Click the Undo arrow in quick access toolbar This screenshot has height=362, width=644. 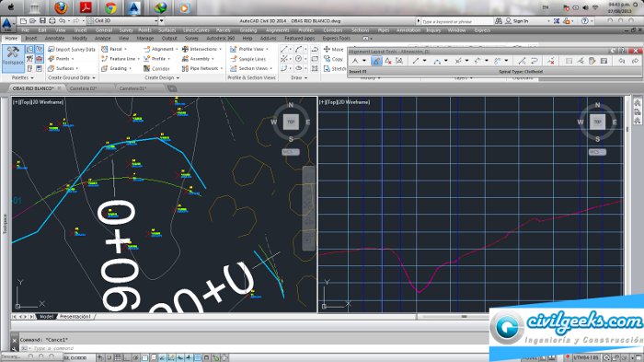coord(62,20)
